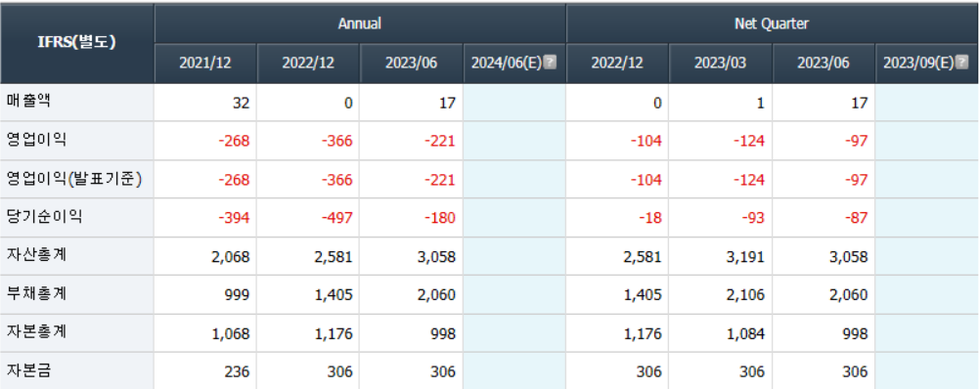The height and width of the screenshot is (389, 980).
Task: Click 매출액 value 17 under Net Quarter 2023/06
Action: click(x=860, y=103)
